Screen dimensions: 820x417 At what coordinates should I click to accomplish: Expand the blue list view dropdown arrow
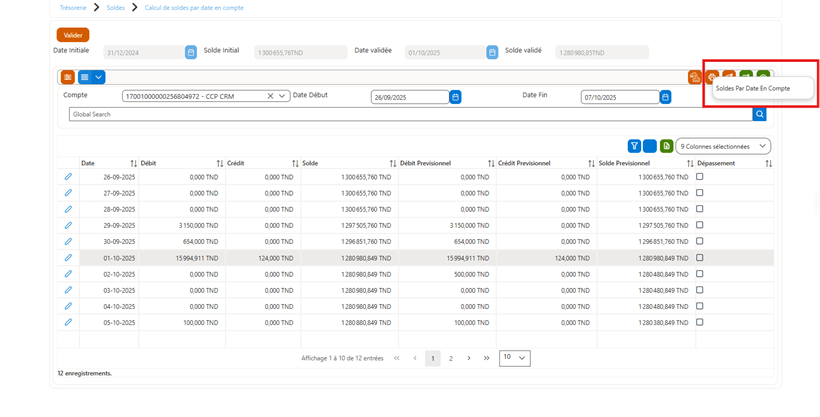[98, 77]
